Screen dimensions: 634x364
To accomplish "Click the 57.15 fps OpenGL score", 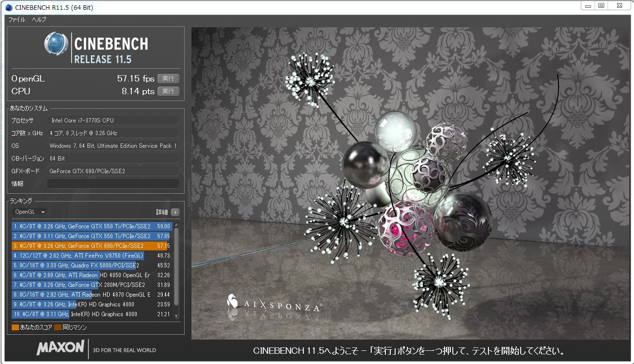I will (136, 79).
